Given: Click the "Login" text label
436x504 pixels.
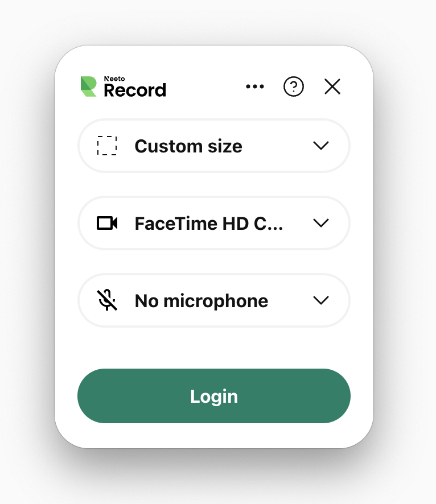Looking at the screenshot, I should point(214,396).
